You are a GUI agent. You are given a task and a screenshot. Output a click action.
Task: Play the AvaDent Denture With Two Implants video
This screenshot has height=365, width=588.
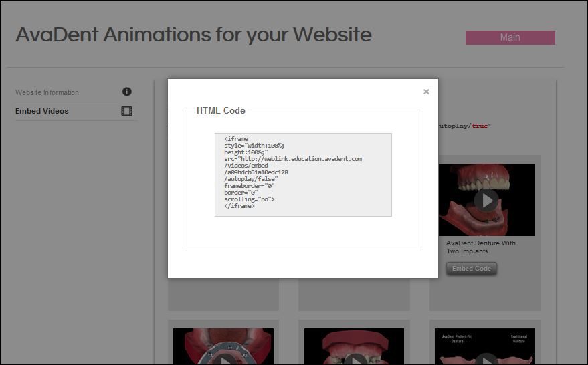click(x=486, y=200)
